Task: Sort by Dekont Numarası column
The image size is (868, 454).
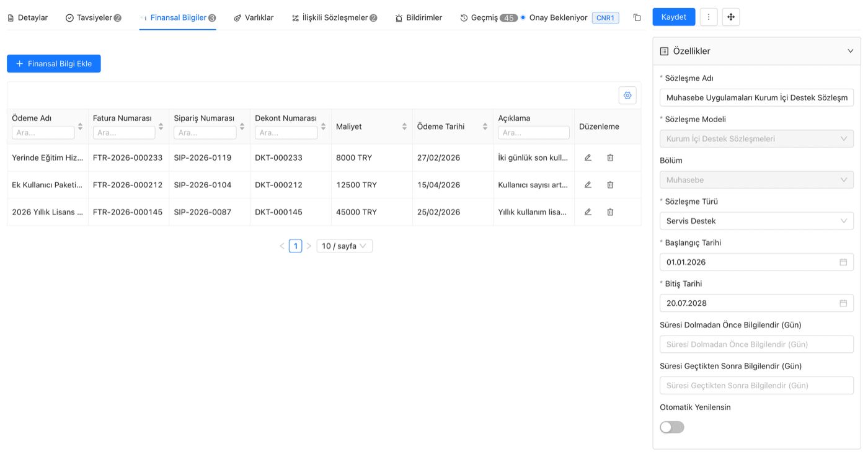Action: tap(323, 127)
